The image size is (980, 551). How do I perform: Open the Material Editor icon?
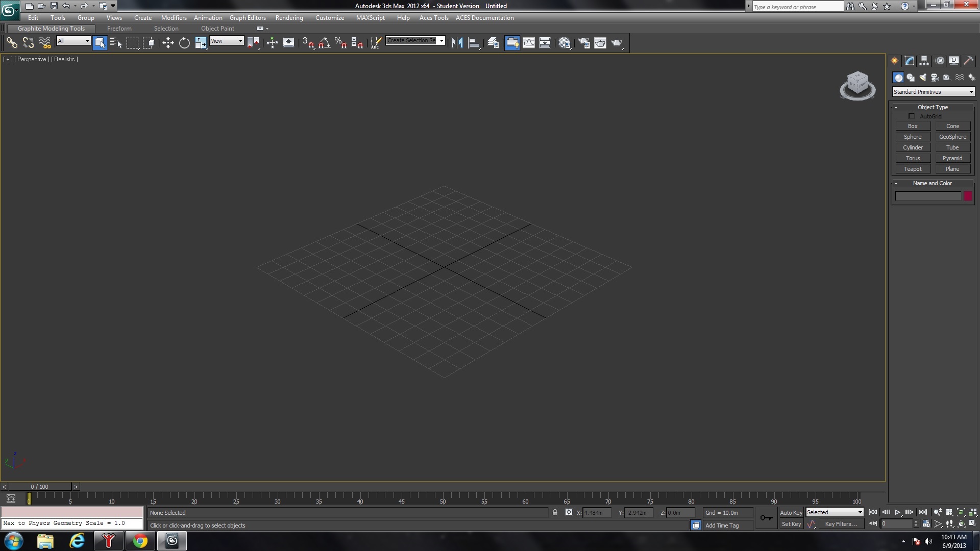coord(564,43)
